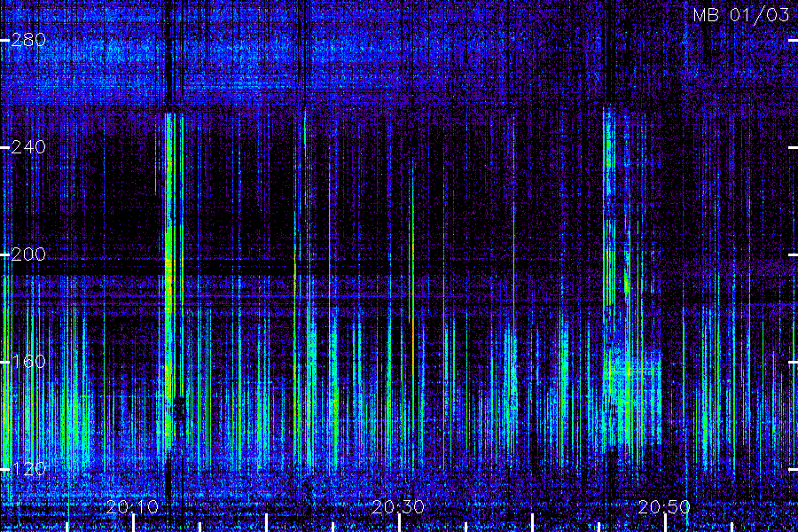798x532 pixels.
Task: Click the 240 frequency axis label
Action: point(28,147)
